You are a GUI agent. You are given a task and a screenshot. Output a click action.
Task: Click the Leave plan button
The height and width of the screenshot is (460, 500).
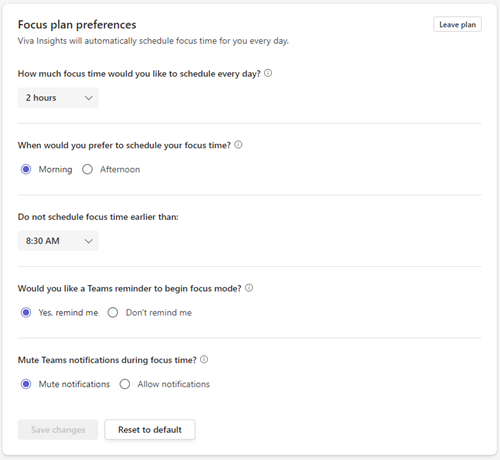457,24
